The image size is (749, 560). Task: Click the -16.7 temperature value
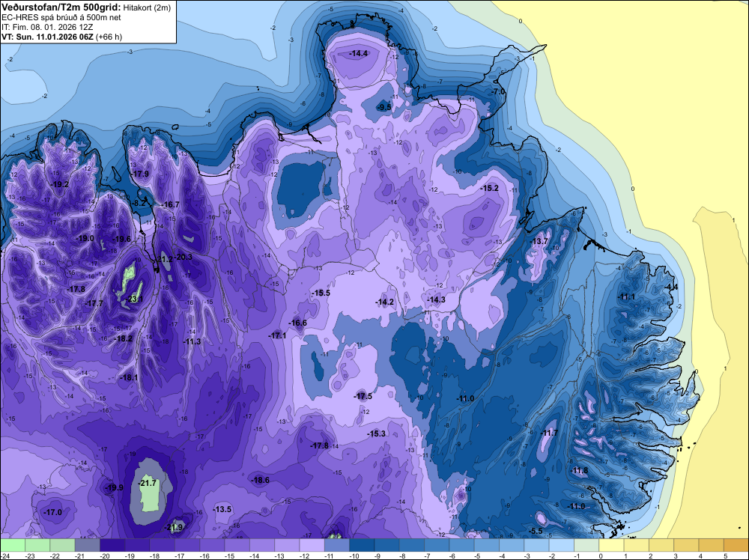(x=170, y=204)
